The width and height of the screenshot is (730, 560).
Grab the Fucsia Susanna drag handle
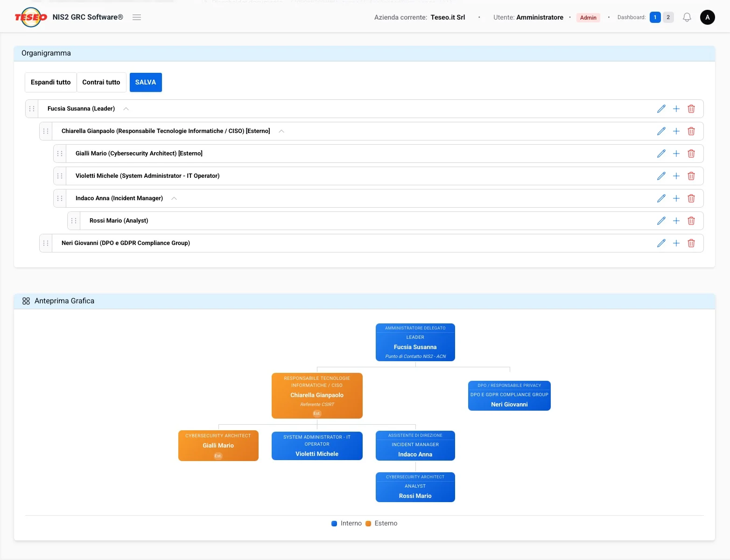pos(32,109)
